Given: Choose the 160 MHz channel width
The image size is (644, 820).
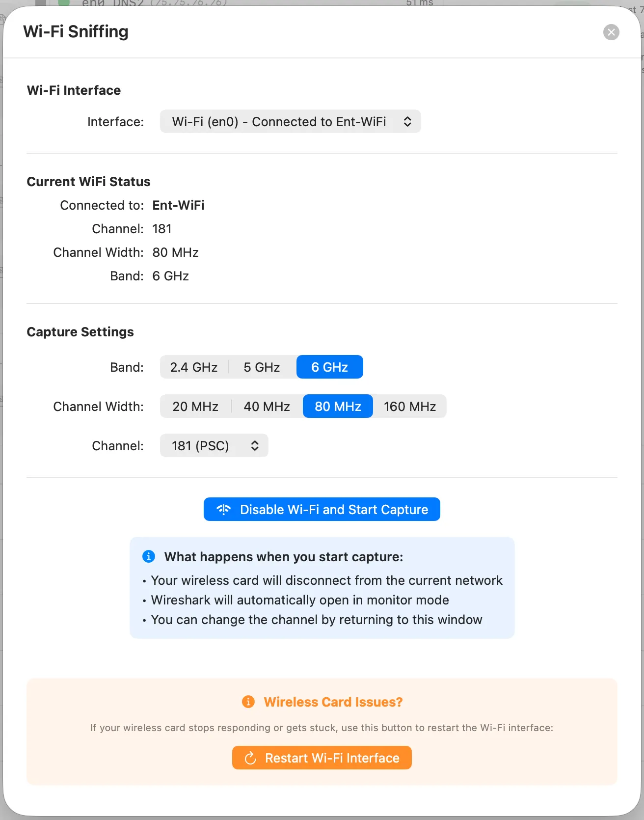Looking at the screenshot, I should [410, 407].
